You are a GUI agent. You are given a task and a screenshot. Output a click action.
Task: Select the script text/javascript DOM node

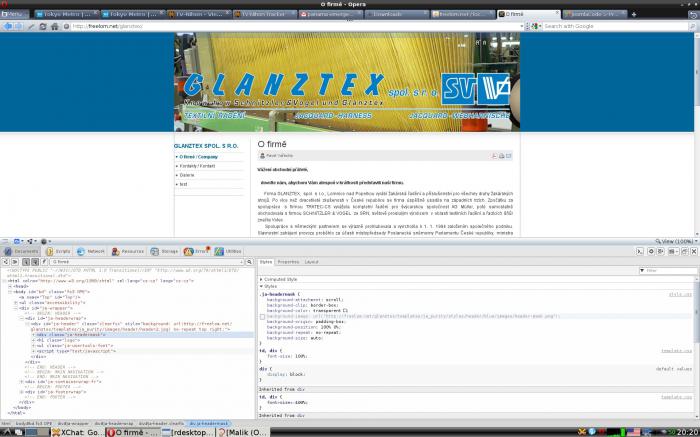tap(76, 351)
